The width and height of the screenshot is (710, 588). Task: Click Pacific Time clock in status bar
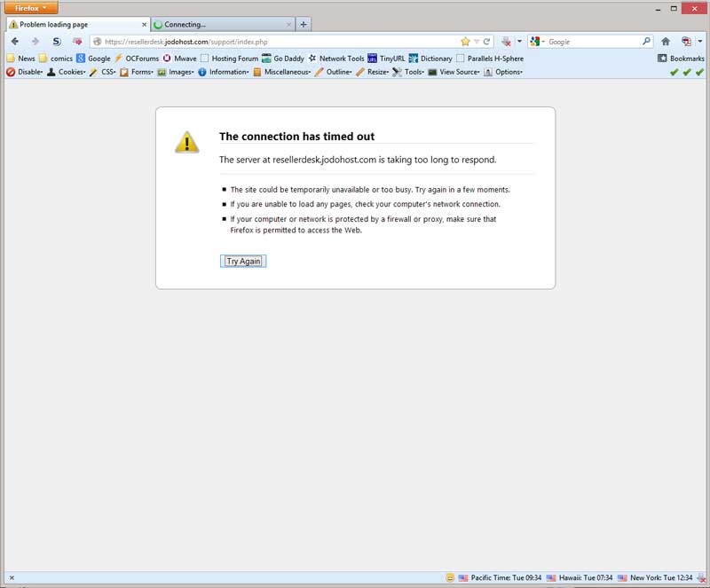click(506, 577)
